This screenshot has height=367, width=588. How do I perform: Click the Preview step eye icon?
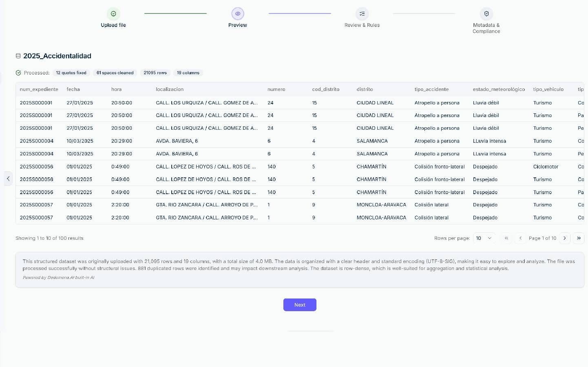point(238,14)
